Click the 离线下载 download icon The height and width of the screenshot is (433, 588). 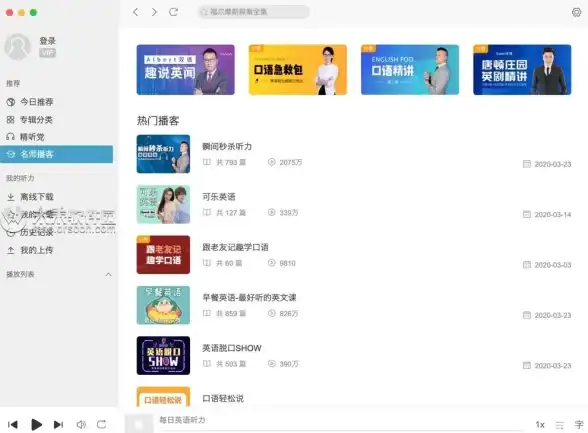pos(10,197)
